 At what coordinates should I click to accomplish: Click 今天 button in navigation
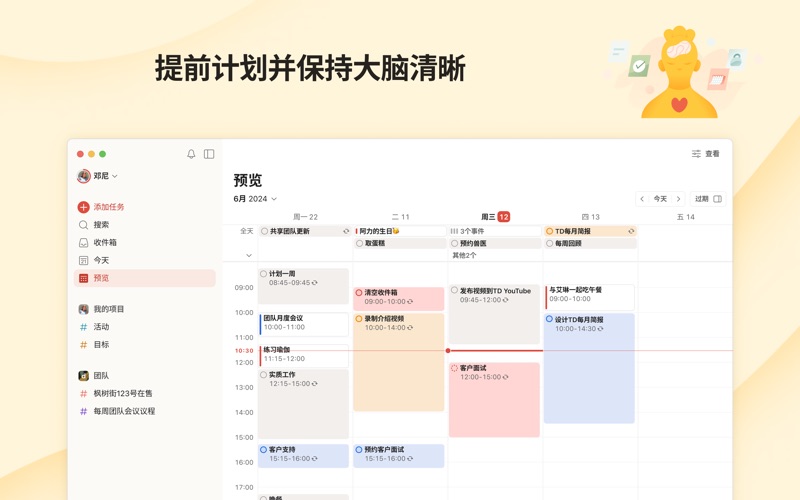coord(660,199)
